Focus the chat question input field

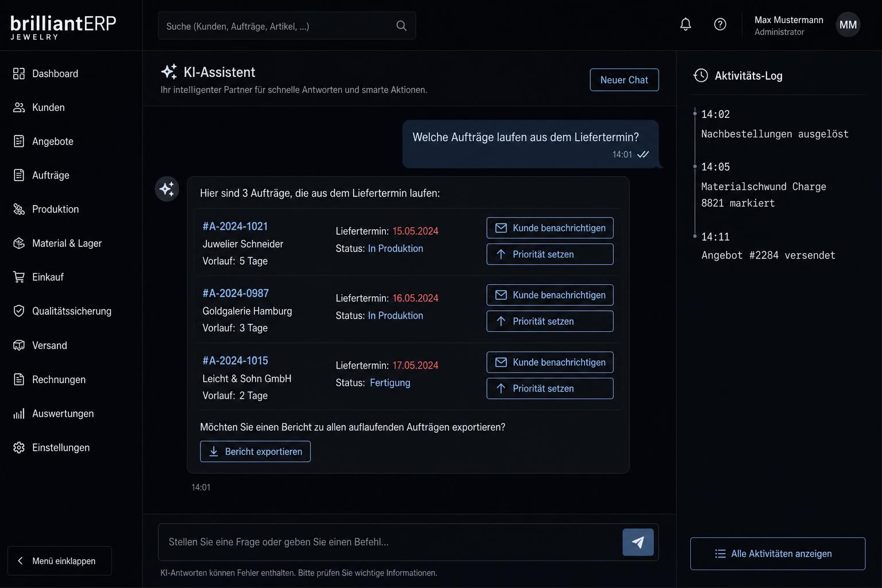click(390, 542)
